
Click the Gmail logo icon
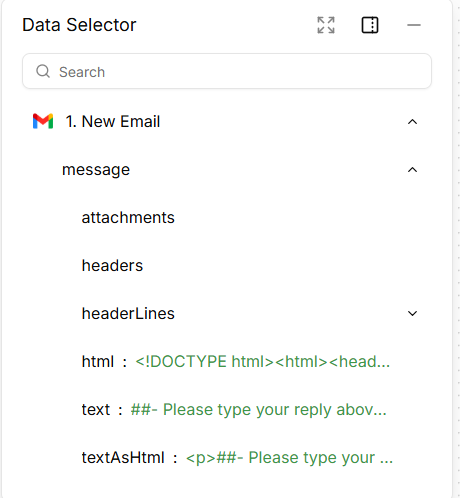click(43, 121)
